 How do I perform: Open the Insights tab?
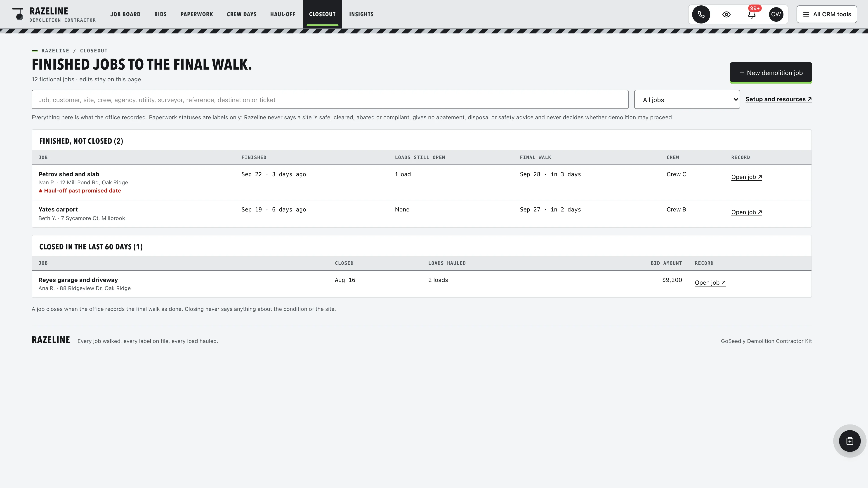click(x=361, y=14)
